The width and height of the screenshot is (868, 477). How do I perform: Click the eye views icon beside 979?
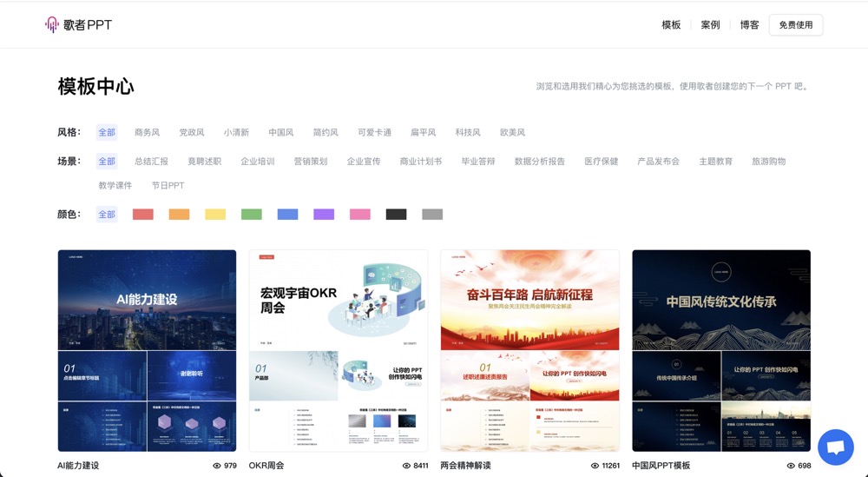pos(217,466)
